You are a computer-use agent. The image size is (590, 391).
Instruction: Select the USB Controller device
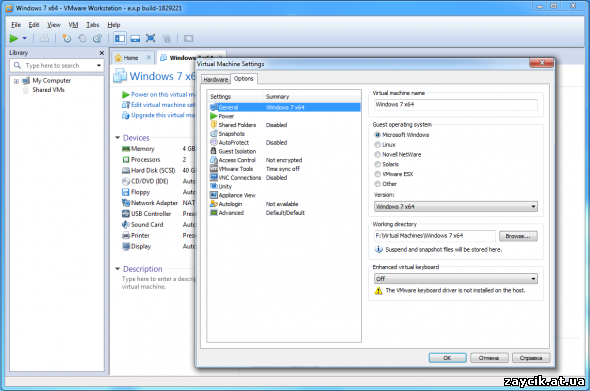pyautogui.click(x=151, y=214)
